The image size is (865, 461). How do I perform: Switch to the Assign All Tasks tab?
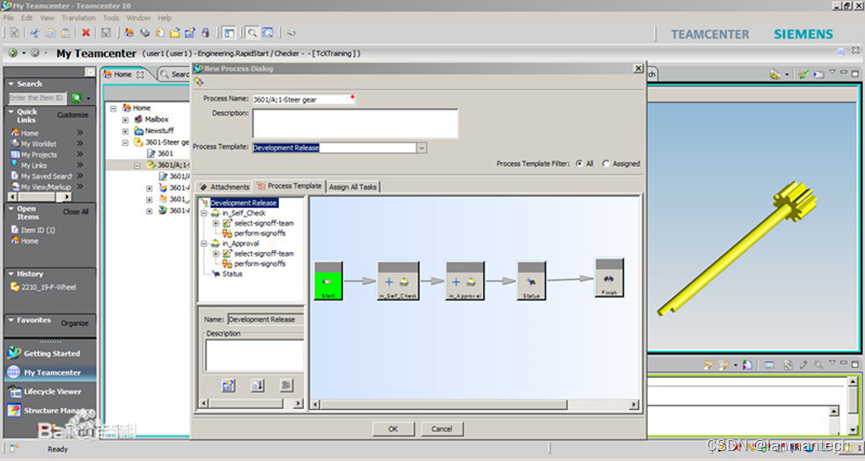[x=353, y=187]
